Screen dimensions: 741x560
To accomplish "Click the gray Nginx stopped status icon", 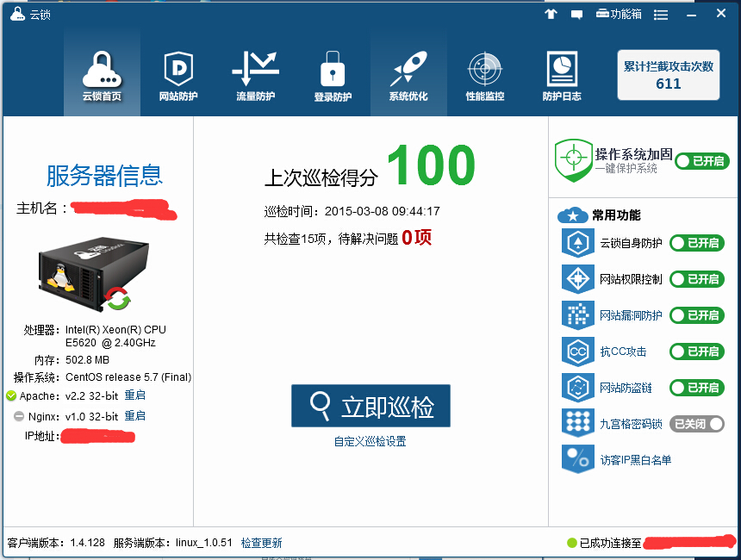I will coord(19,416).
